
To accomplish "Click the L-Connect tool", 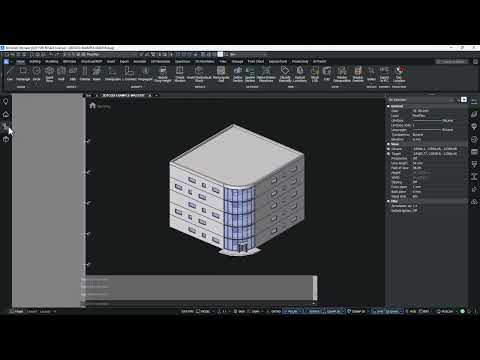I will click(129, 74).
